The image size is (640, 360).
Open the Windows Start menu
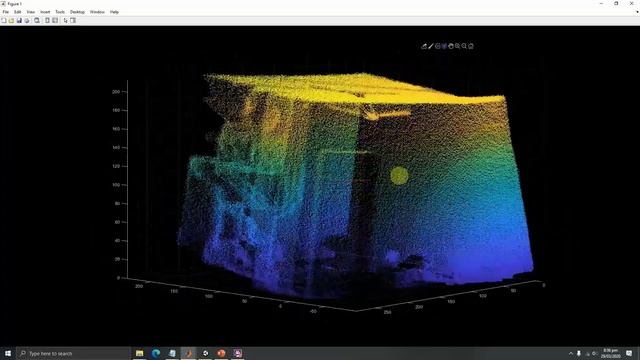tap(8, 353)
